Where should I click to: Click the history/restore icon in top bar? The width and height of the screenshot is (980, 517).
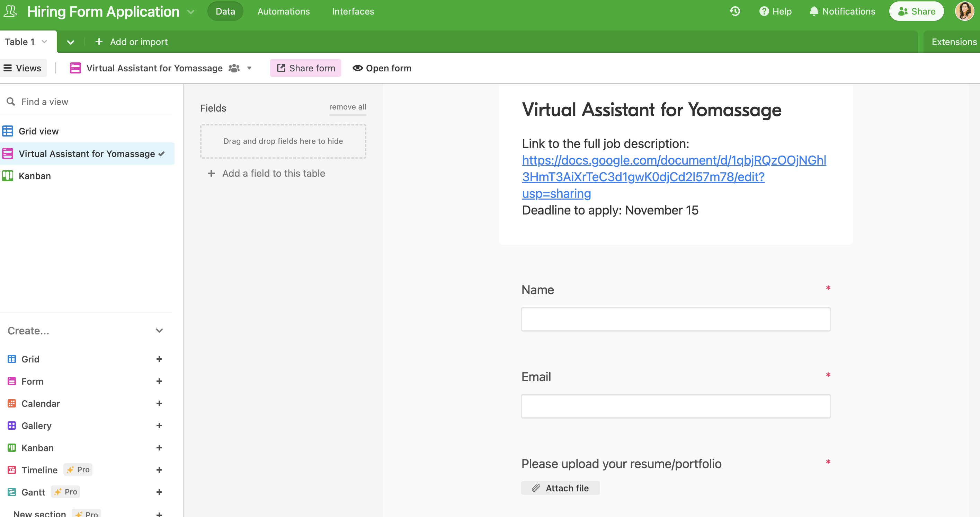735,11
